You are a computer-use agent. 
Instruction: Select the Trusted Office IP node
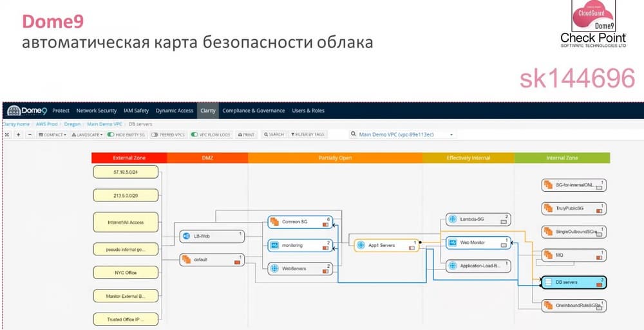[126, 319]
